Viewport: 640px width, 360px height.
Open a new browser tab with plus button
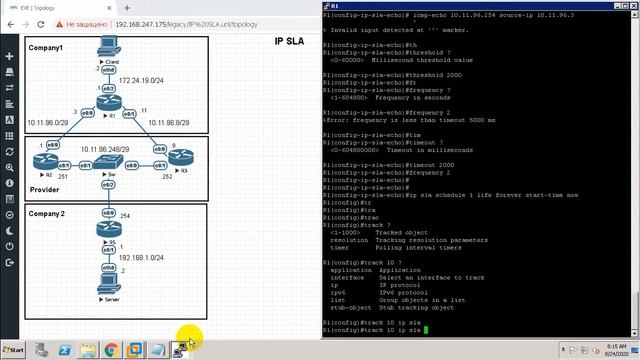(x=127, y=8)
